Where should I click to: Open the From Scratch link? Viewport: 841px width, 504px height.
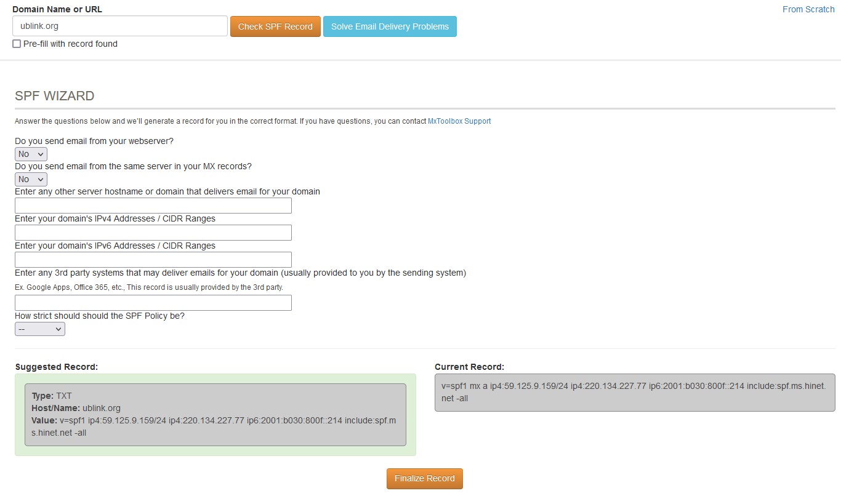[x=808, y=9]
